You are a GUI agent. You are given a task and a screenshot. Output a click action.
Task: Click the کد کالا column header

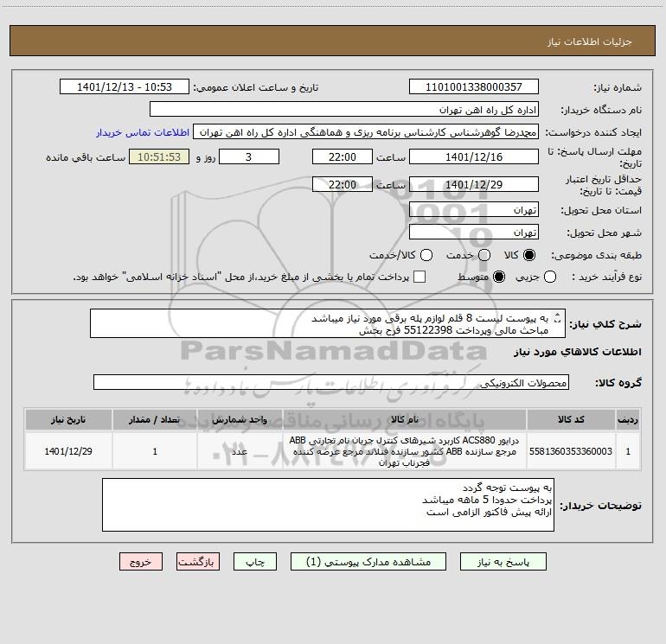coord(571,420)
